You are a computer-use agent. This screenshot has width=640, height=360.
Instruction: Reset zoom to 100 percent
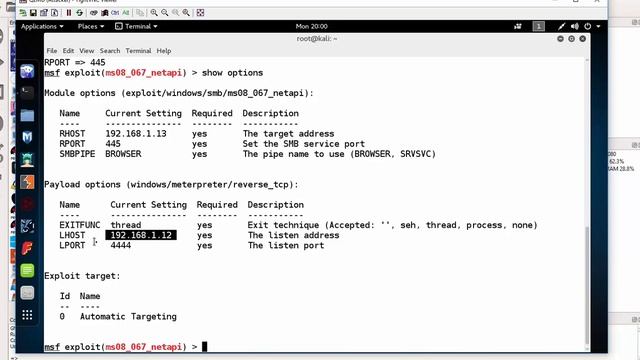tap(175, 13)
